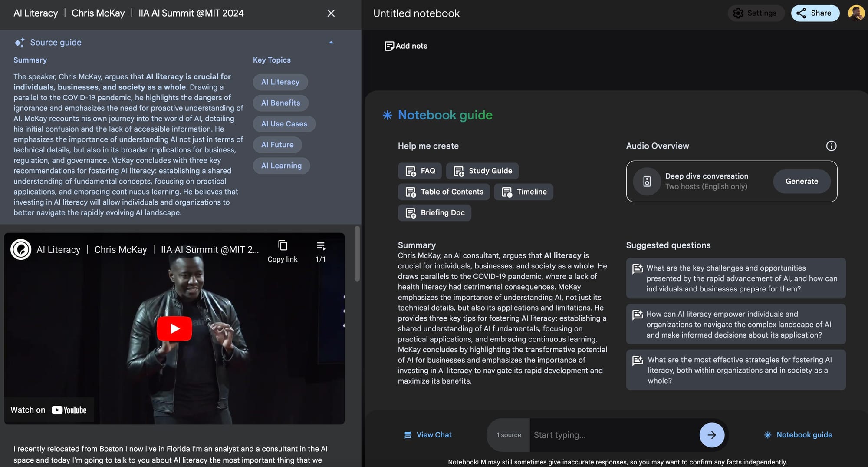Copy the video link
This screenshot has height=467, width=868.
[283, 251]
